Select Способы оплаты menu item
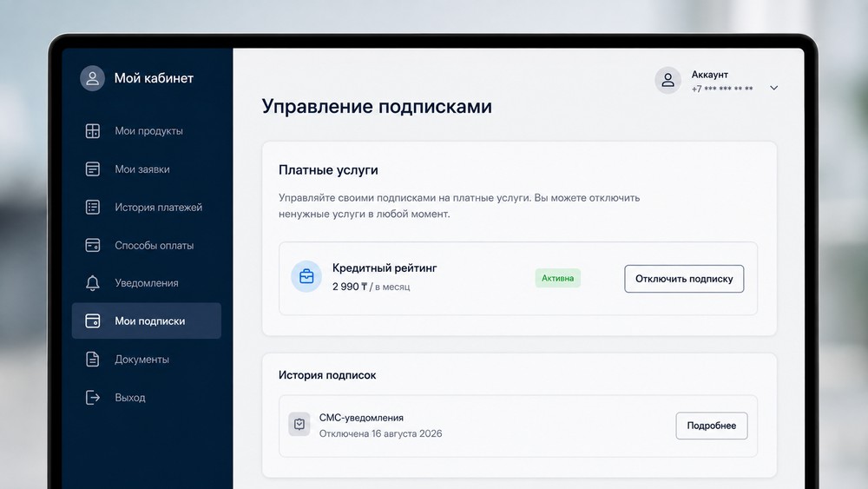 (147, 245)
